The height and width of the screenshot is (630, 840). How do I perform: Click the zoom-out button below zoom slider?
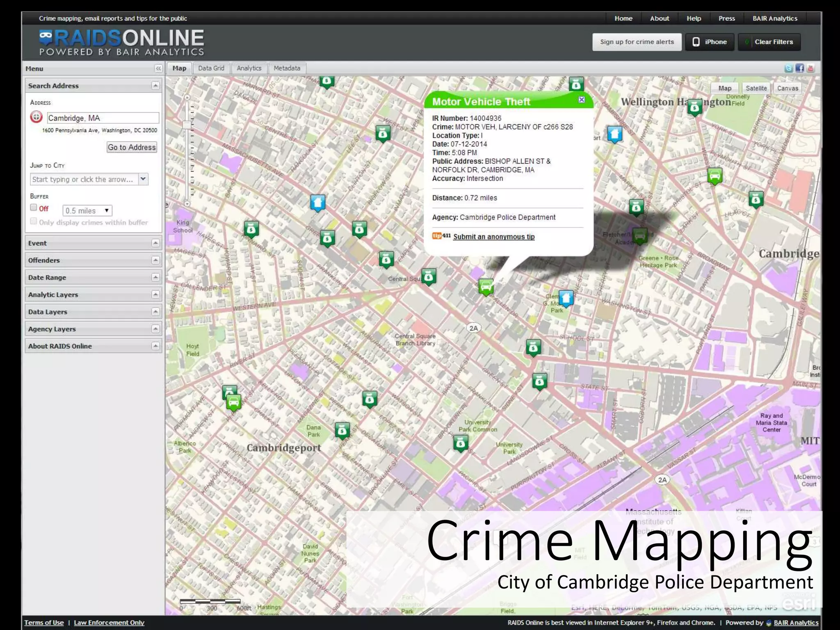pos(187,203)
